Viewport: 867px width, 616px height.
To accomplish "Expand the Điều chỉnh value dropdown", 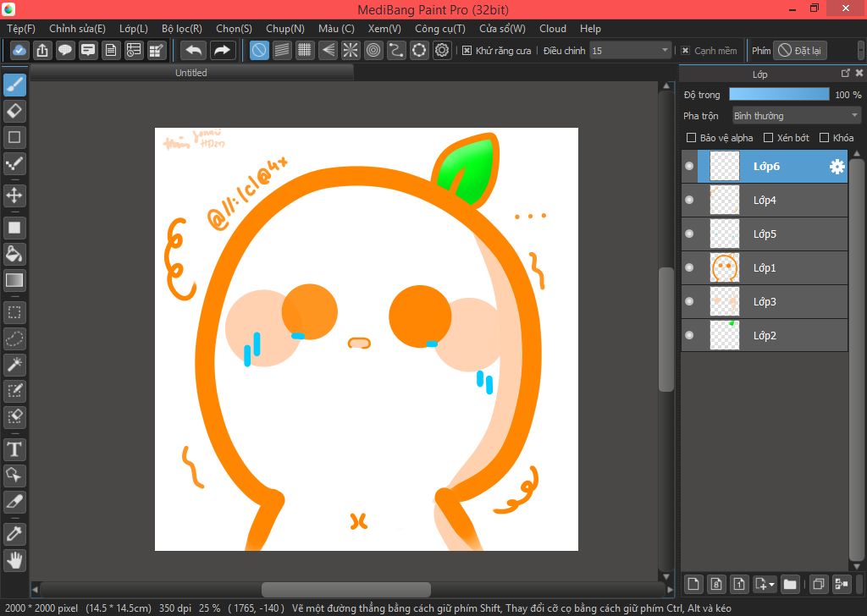I will click(665, 51).
